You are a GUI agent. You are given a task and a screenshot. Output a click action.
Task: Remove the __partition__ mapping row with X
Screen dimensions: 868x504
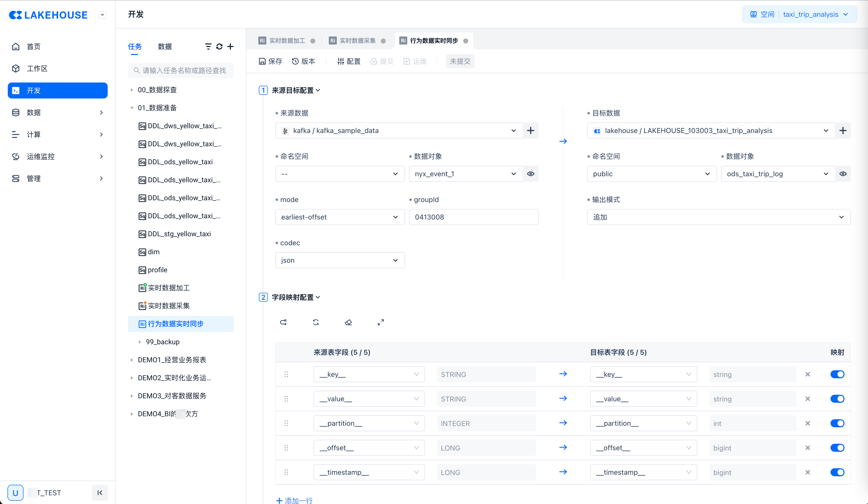pyautogui.click(x=807, y=423)
